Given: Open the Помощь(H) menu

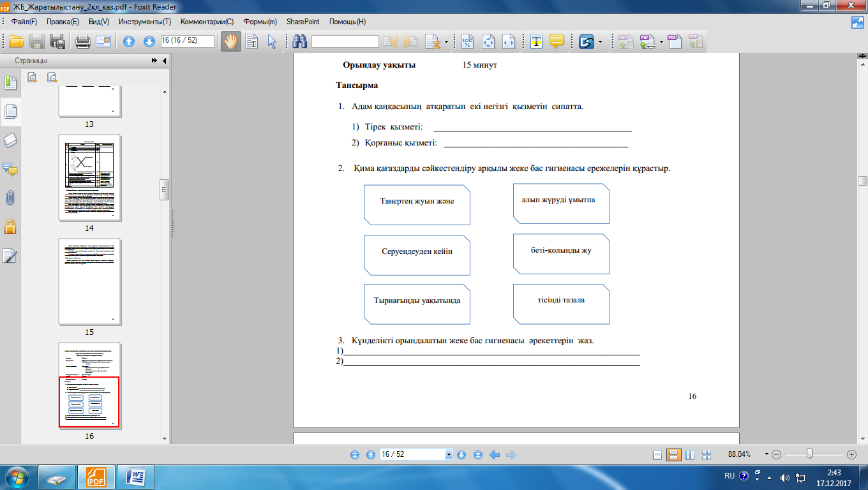Looking at the screenshot, I should pos(347,22).
